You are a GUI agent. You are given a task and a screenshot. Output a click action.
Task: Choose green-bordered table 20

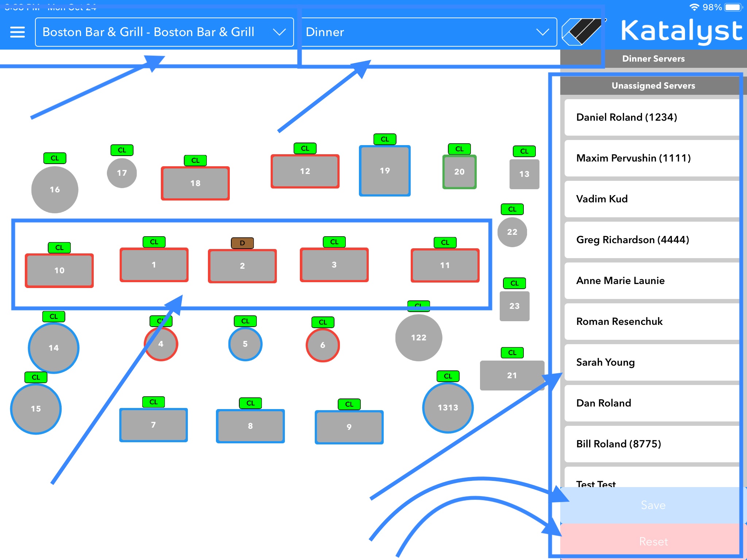[459, 172]
